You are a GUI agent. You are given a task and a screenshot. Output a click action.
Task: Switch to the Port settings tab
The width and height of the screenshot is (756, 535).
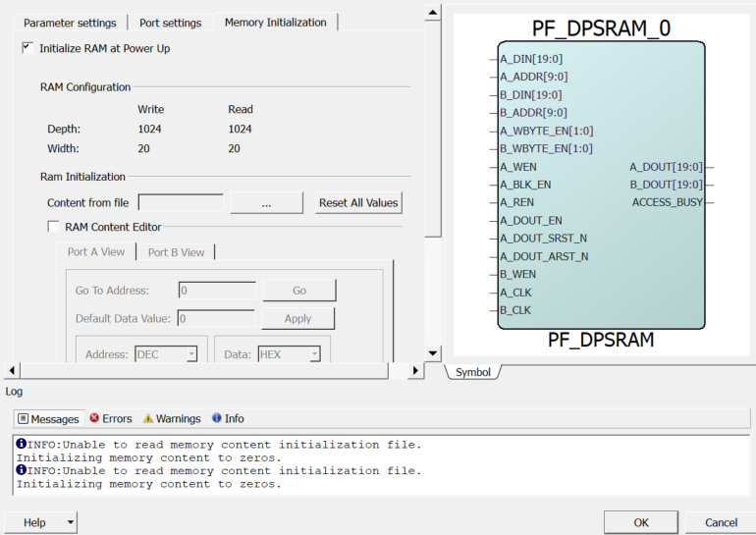click(x=170, y=23)
